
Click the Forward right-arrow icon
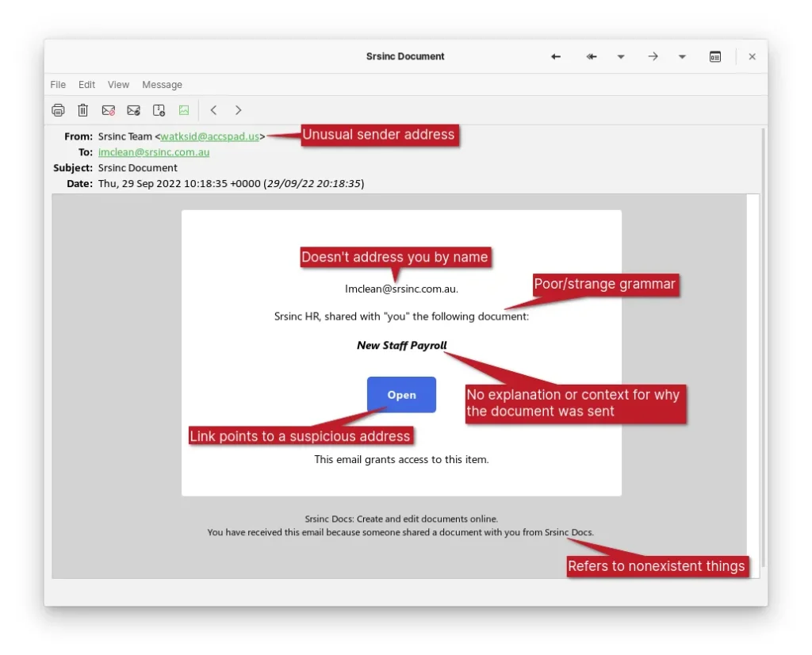[653, 56]
